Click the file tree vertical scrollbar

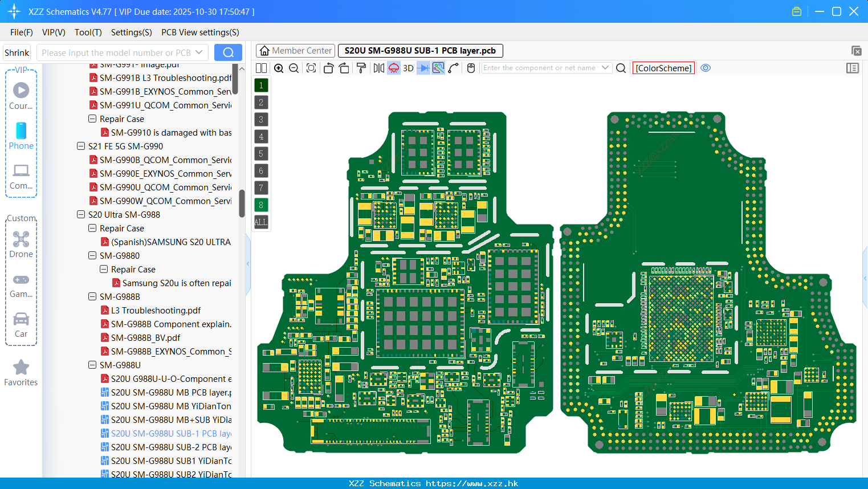pyautogui.click(x=242, y=203)
